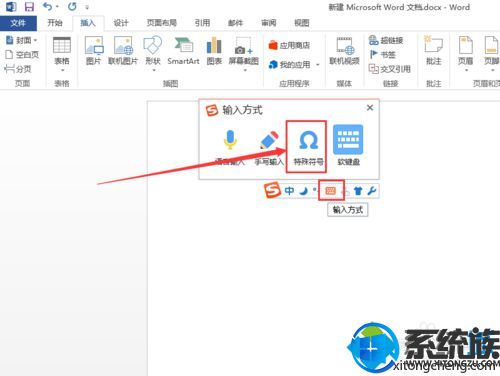Close the 输入方式 popup
This screenshot has width=500, height=376.
370,108
